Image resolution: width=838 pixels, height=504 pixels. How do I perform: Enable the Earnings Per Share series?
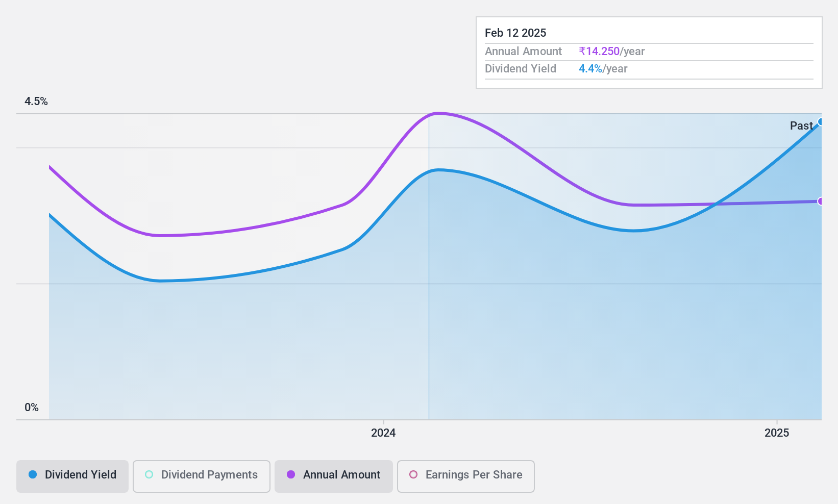(466, 476)
